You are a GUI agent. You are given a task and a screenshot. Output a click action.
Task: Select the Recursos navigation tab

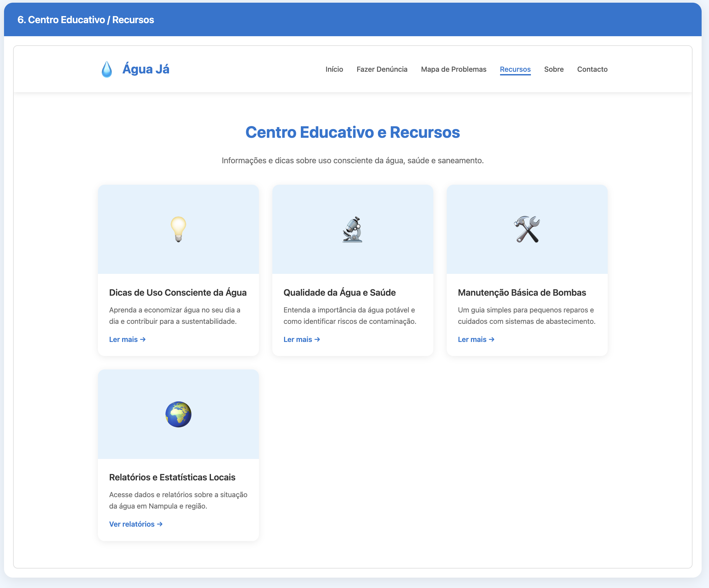pyautogui.click(x=515, y=69)
